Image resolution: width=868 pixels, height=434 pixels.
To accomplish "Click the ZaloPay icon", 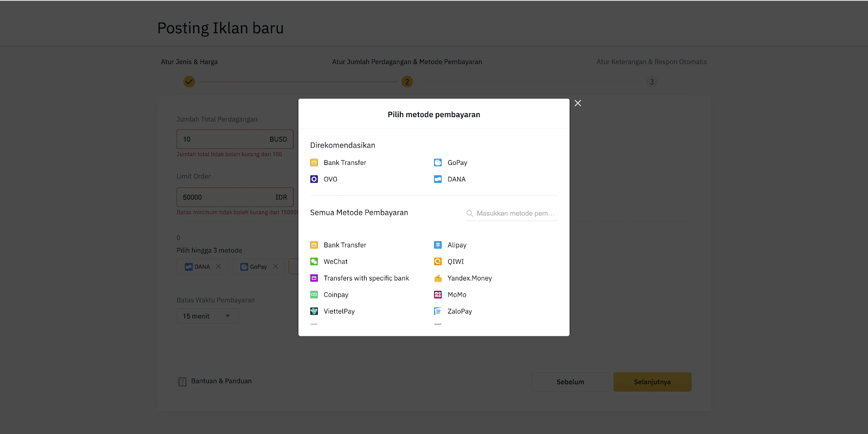I will [x=438, y=311].
